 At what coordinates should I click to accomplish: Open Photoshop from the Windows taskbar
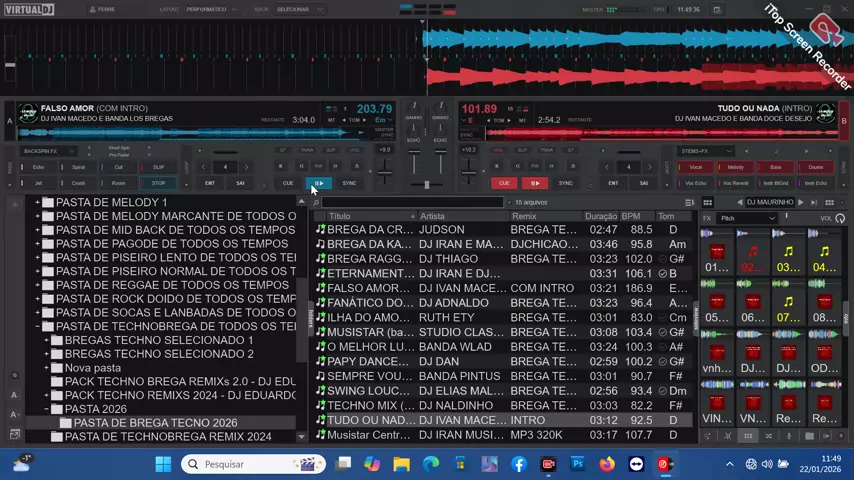(577, 464)
